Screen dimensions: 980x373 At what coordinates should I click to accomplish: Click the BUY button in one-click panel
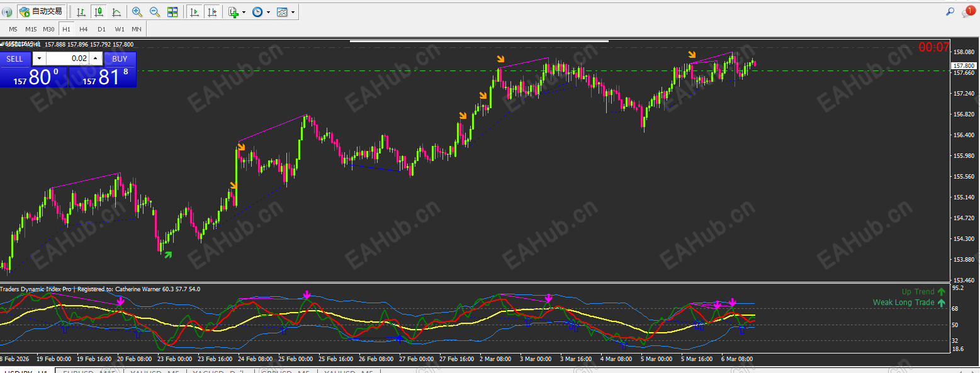coord(120,58)
